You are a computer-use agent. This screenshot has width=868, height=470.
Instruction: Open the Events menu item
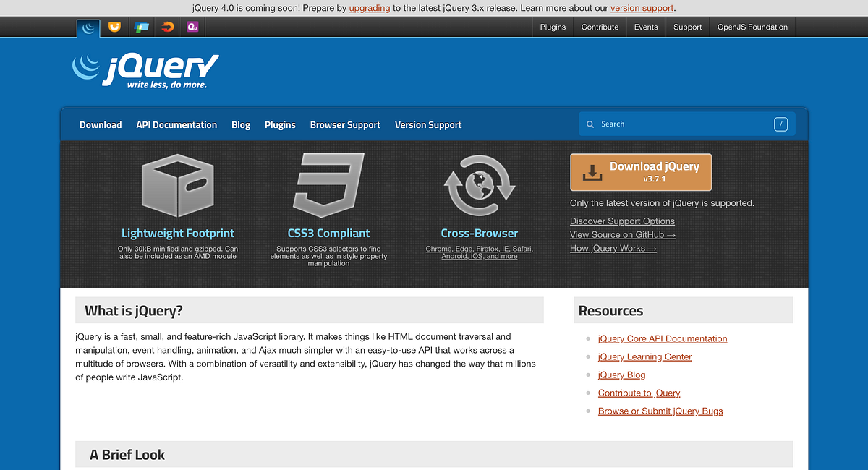(x=645, y=27)
